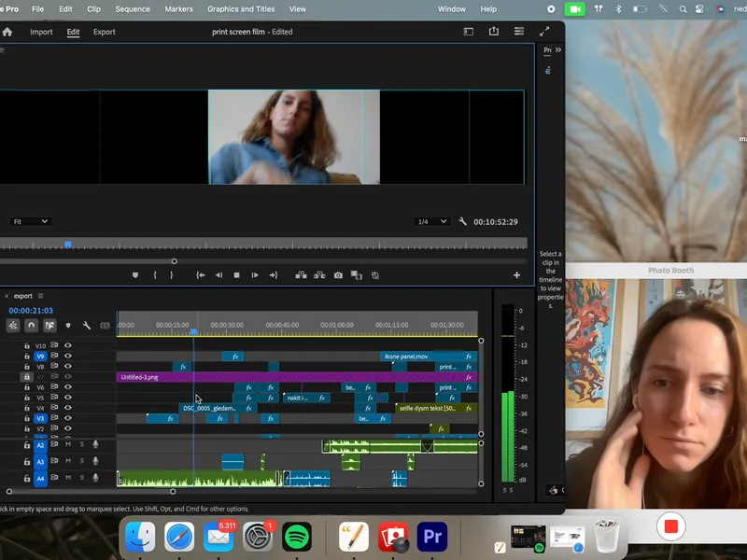
Task: Open the export sequence panel menu
Action: click(40, 296)
